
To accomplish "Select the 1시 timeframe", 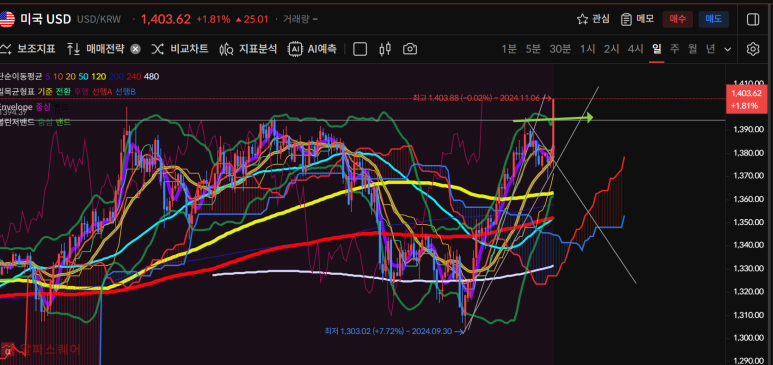I will tap(588, 49).
